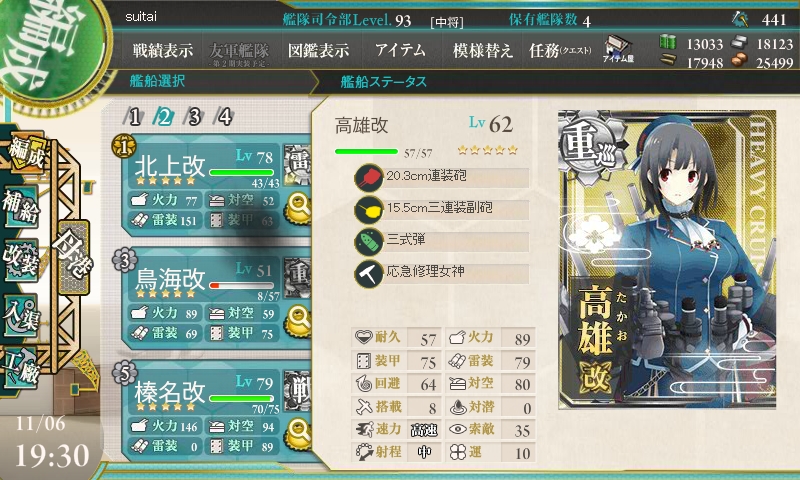
Task: Select the 応急修理女神 equipment slot
Action: 442,273
